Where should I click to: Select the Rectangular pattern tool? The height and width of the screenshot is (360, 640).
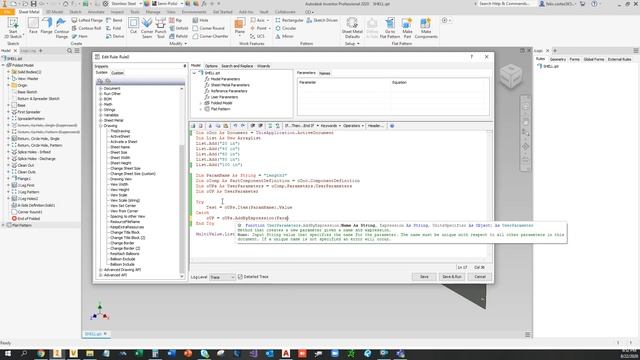(289, 20)
